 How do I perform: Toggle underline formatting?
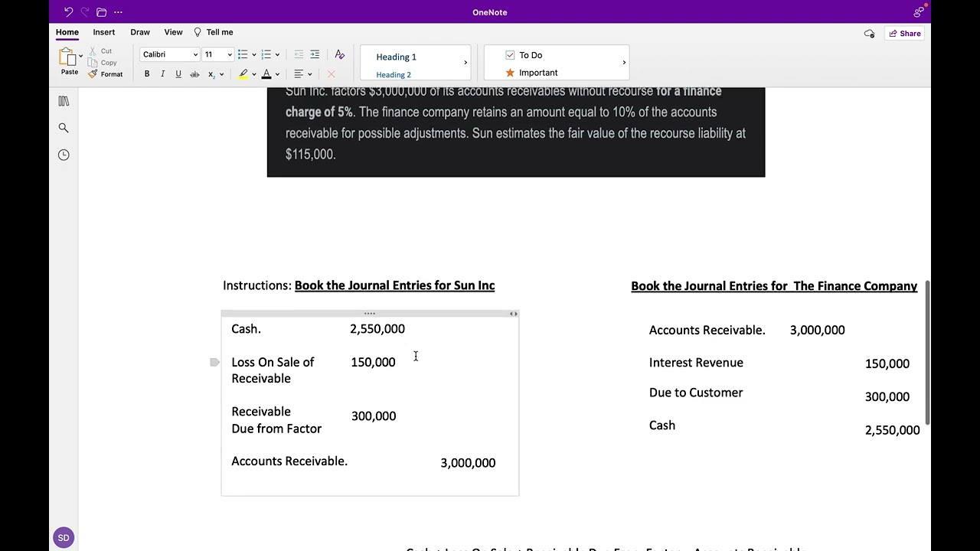coord(178,74)
